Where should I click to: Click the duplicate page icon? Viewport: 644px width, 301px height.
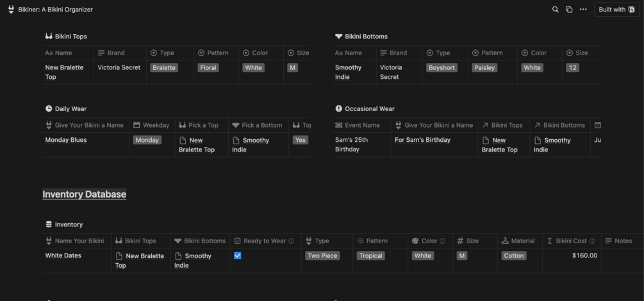[569, 10]
